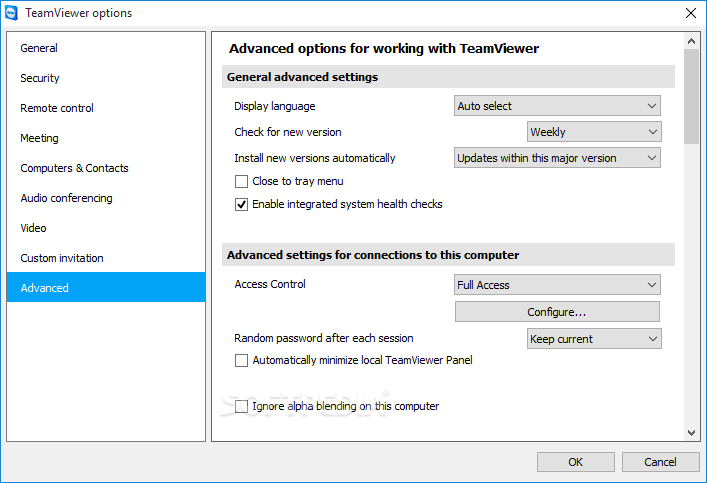Enable Close to tray menu
The height and width of the screenshot is (483, 707).
coord(241,181)
